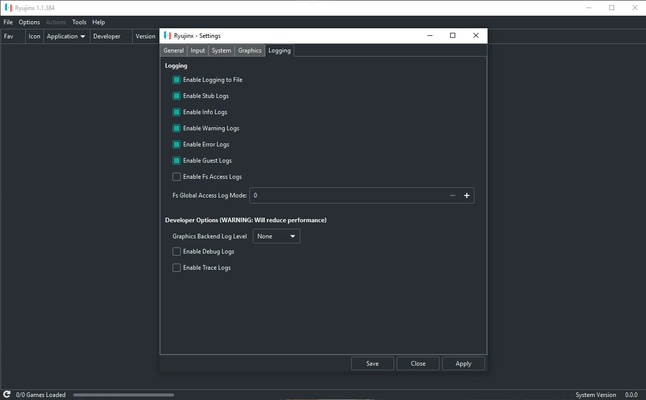Open the System tab
The image size is (646, 400).
[221, 50]
